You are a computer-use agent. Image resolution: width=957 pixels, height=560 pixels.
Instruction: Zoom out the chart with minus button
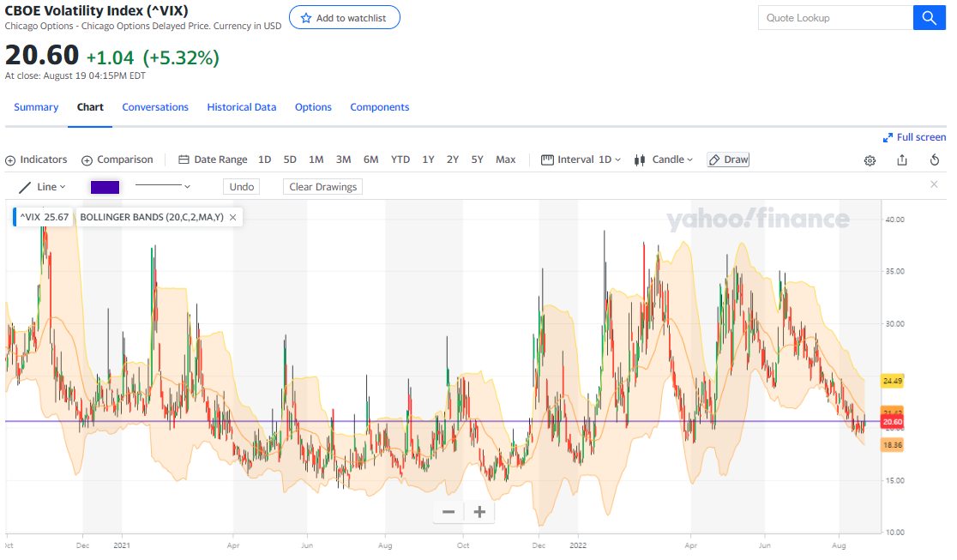click(x=448, y=512)
